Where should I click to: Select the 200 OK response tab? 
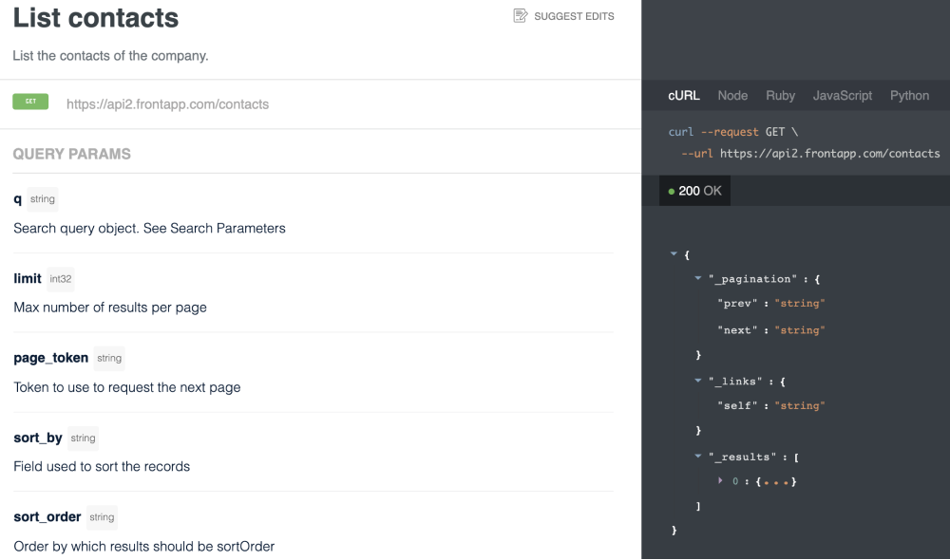(695, 192)
